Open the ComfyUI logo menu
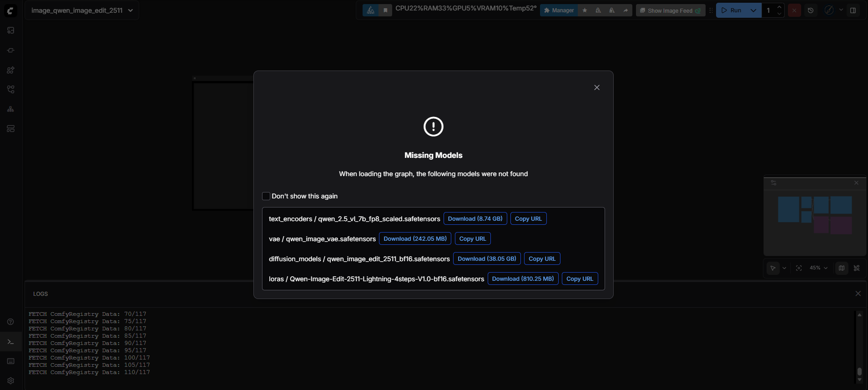Image resolution: width=868 pixels, height=390 pixels. pos(10,10)
